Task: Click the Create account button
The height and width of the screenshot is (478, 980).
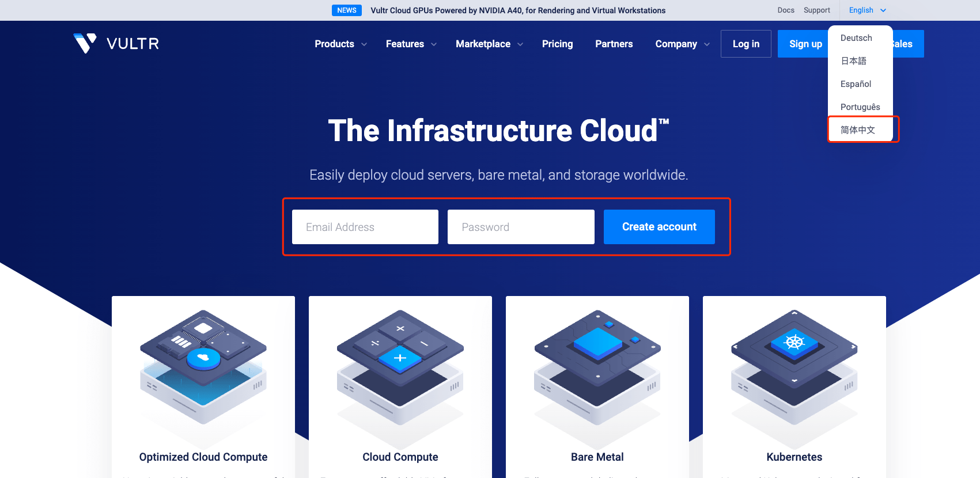Action: [x=659, y=227]
